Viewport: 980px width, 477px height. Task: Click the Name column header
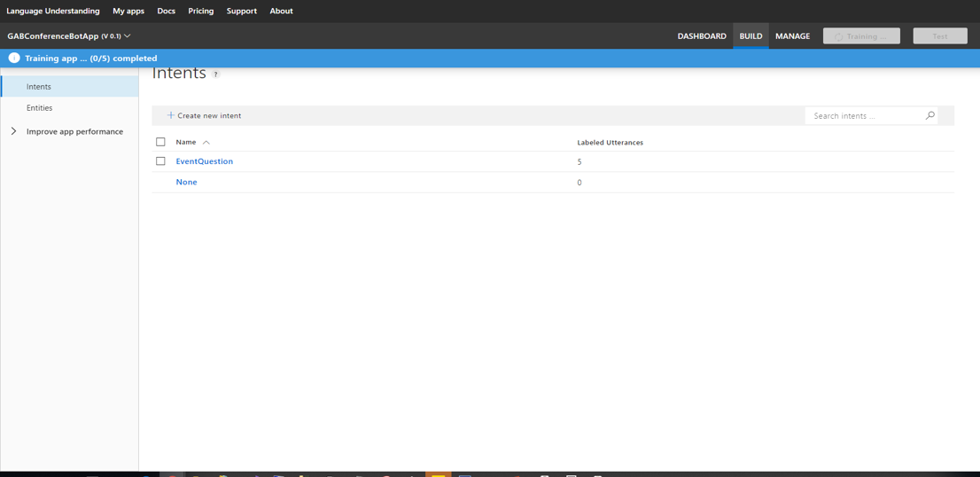pyautogui.click(x=185, y=143)
